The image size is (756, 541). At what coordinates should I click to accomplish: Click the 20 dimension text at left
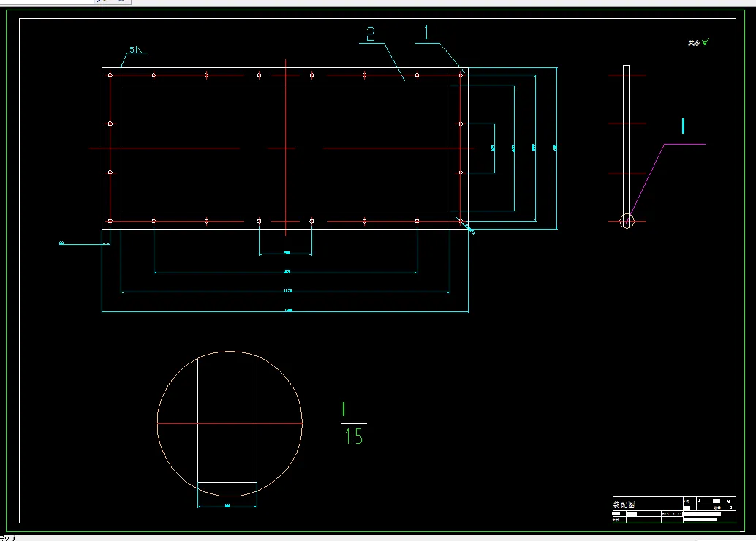(61, 243)
